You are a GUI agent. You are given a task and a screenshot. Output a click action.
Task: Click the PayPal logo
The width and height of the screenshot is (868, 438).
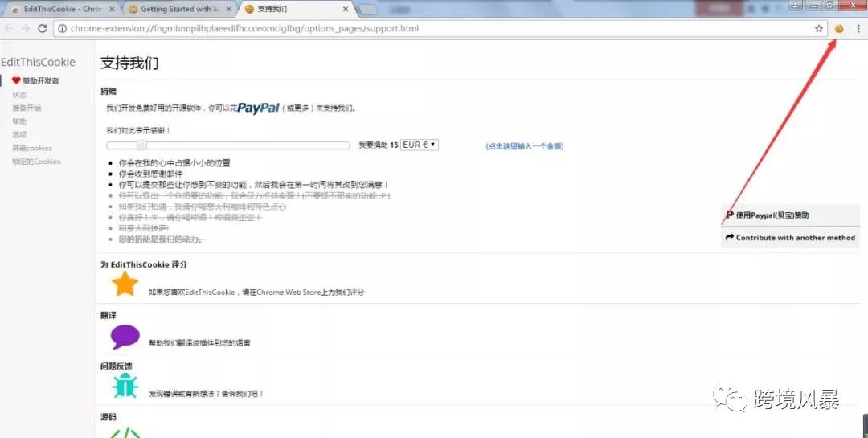258,107
